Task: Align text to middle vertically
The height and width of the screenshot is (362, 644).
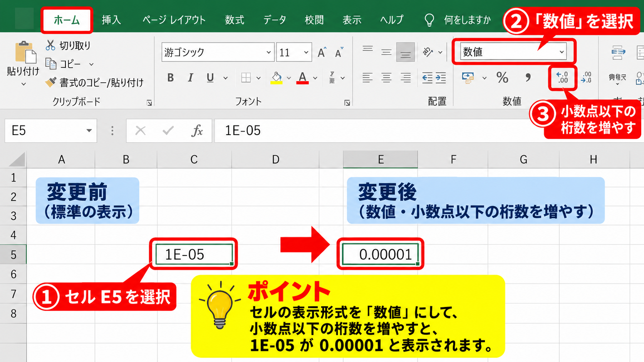Action: click(x=386, y=52)
